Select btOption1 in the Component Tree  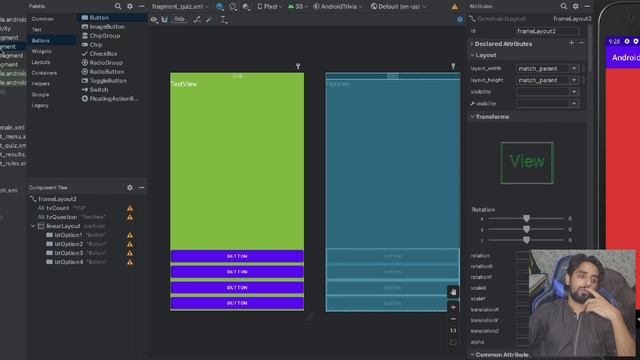[x=68, y=235]
